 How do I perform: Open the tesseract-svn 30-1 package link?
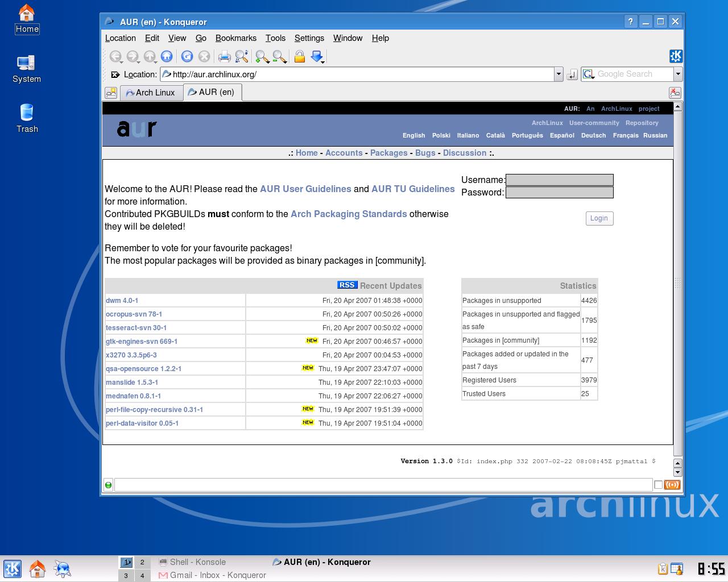[x=136, y=327]
